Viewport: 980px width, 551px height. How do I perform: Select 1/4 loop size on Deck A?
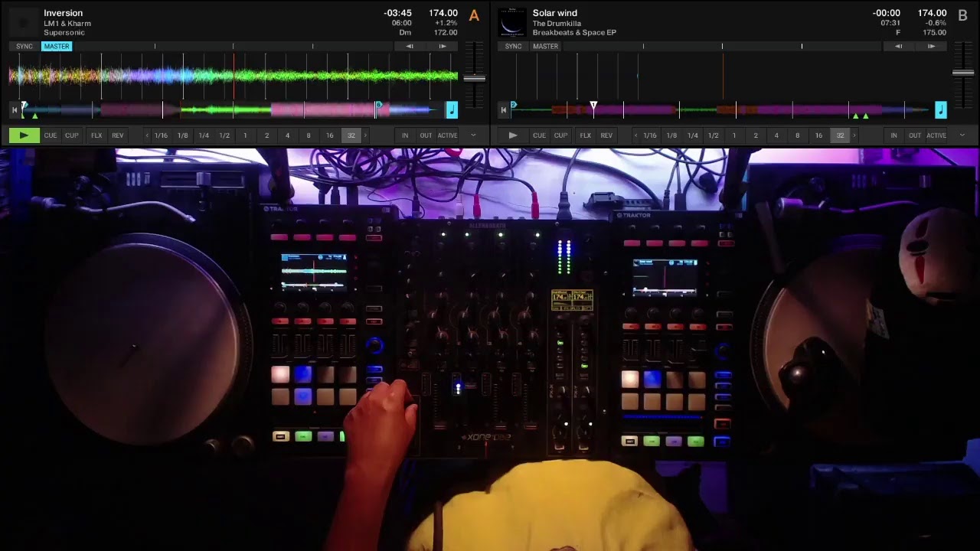[x=204, y=135]
